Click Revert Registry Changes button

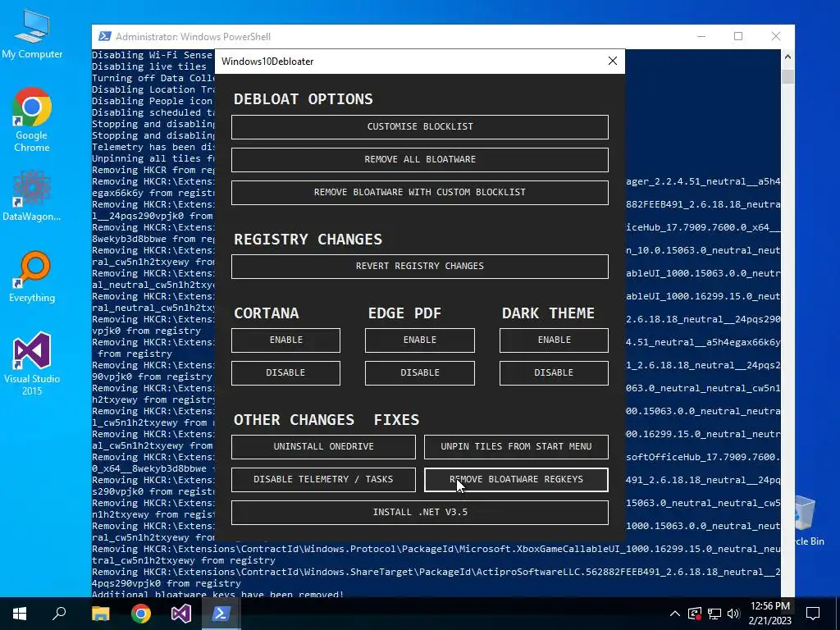coord(420,267)
